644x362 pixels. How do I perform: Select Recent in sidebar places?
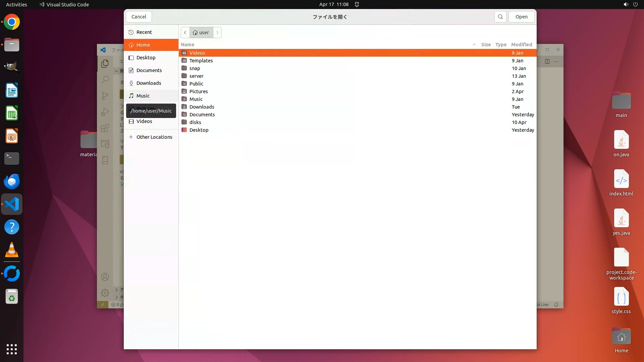144,32
